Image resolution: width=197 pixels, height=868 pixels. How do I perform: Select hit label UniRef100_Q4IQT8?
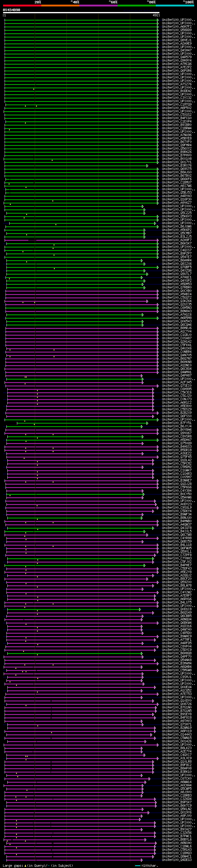[177, 528]
